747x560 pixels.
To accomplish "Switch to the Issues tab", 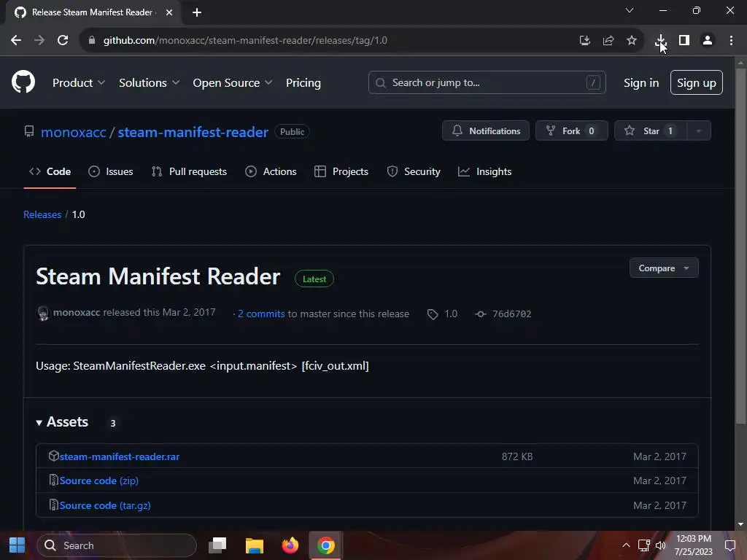I will pyautogui.click(x=111, y=171).
